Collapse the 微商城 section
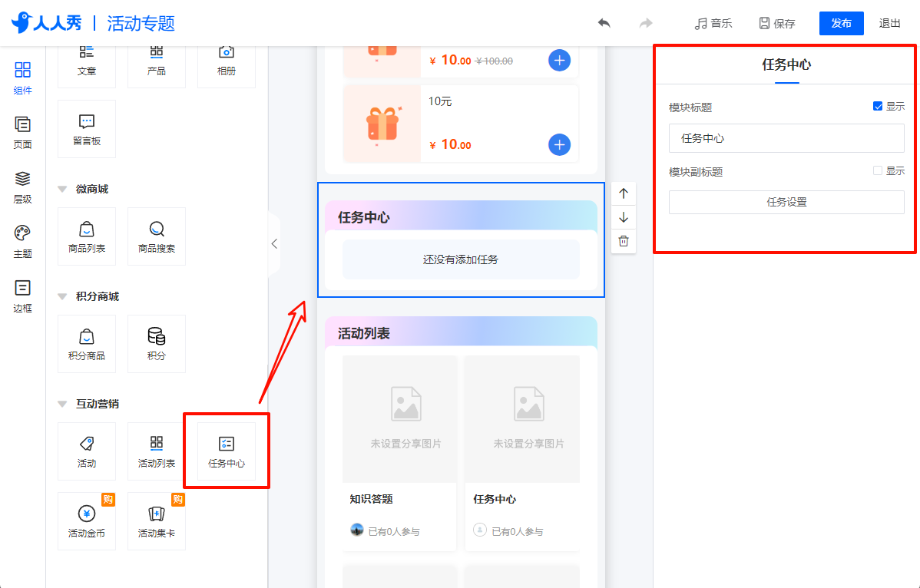This screenshot has width=920, height=588. [x=62, y=190]
